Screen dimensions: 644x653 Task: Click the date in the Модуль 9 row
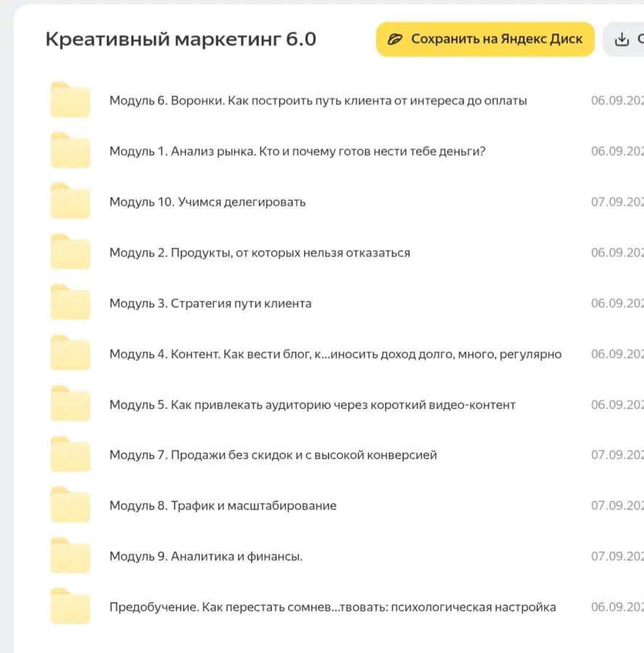tap(617, 557)
